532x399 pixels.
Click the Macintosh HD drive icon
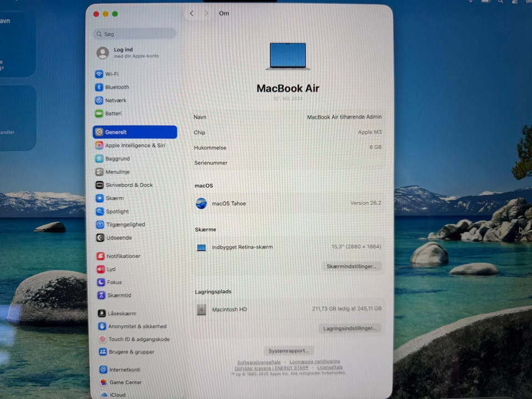202,309
